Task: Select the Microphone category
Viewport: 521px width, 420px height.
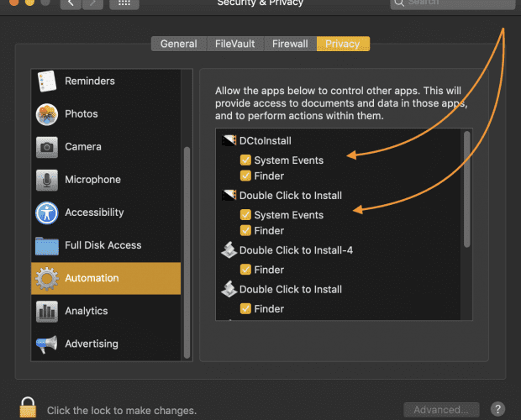Action: click(x=106, y=180)
